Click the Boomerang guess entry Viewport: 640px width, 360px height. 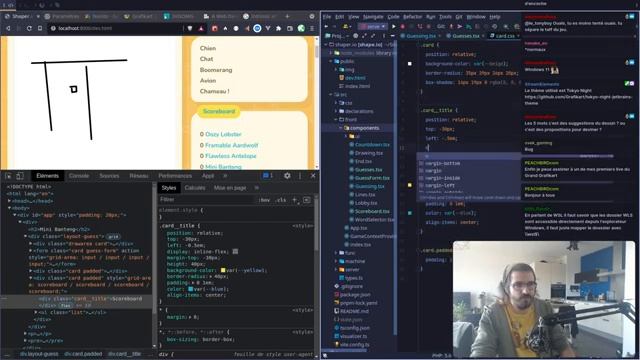(216, 70)
